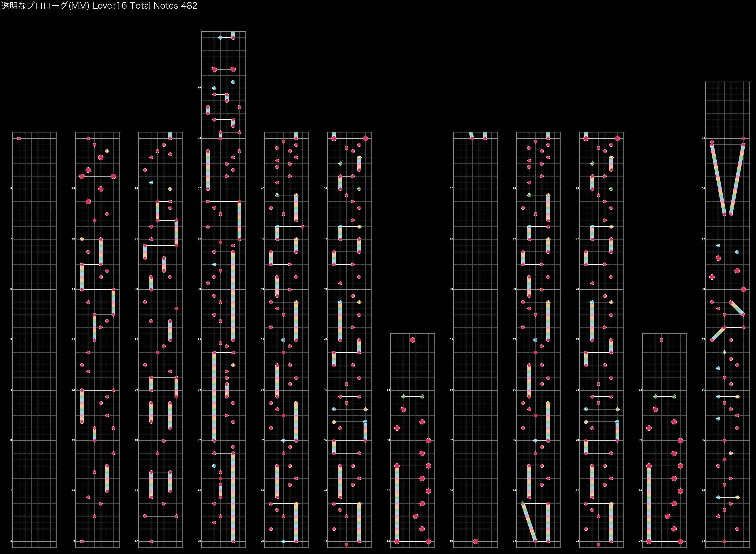Select the left bottom endpoint of the V-shaped slide
This screenshot has height=554, width=756.
(x=724, y=214)
